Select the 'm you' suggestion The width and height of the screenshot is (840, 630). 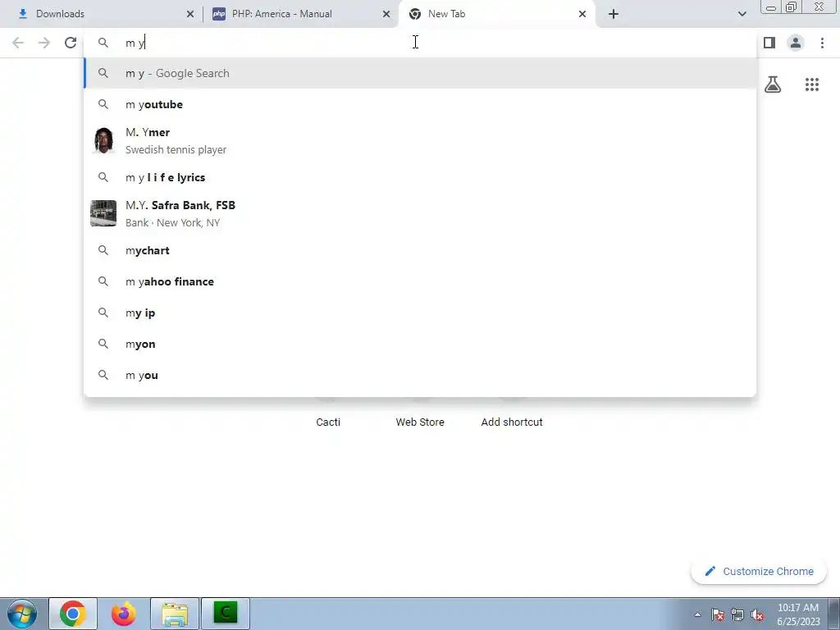tap(420, 375)
